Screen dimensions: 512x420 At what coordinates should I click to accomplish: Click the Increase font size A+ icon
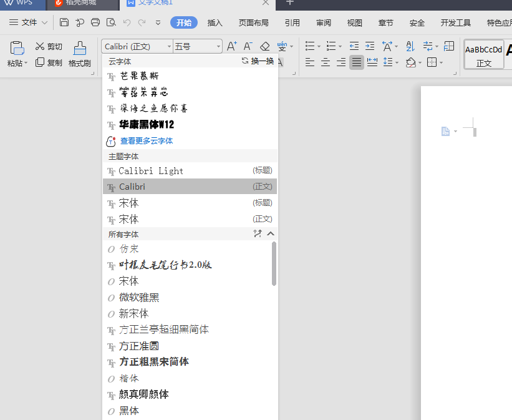232,46
